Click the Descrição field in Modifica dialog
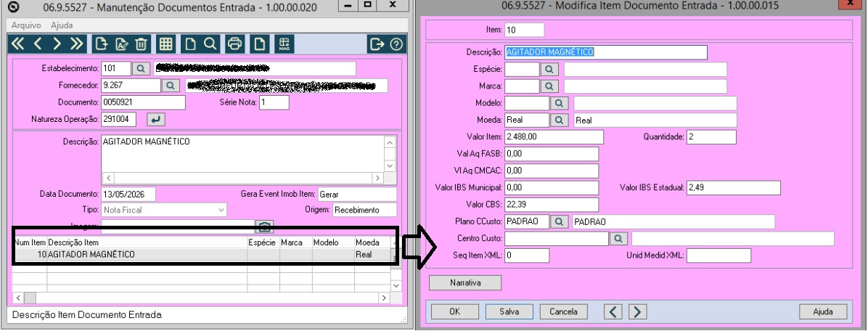The image size is (868, 331). [606, 52]
